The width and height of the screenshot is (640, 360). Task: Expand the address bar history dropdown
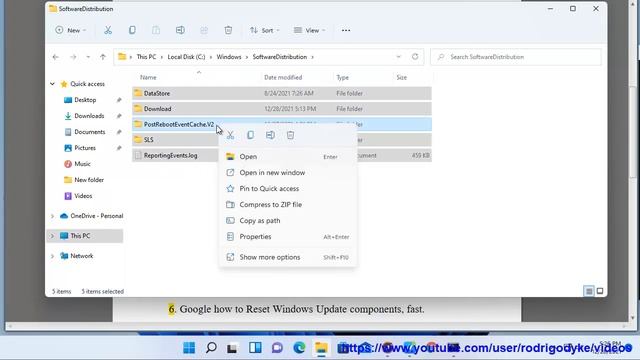(x=398, y=57)
